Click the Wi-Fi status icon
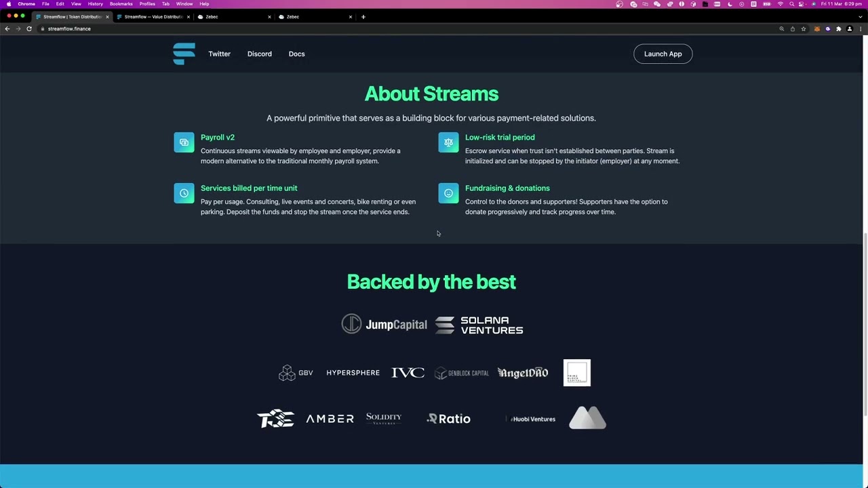 (781, 3)
